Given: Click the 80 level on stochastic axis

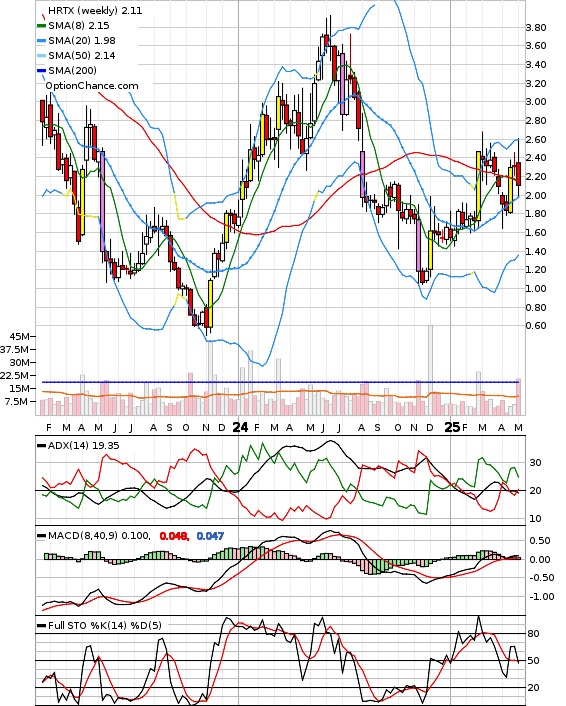Looking at the screenshot, I should pyautogui.click(x=534, y=634).
